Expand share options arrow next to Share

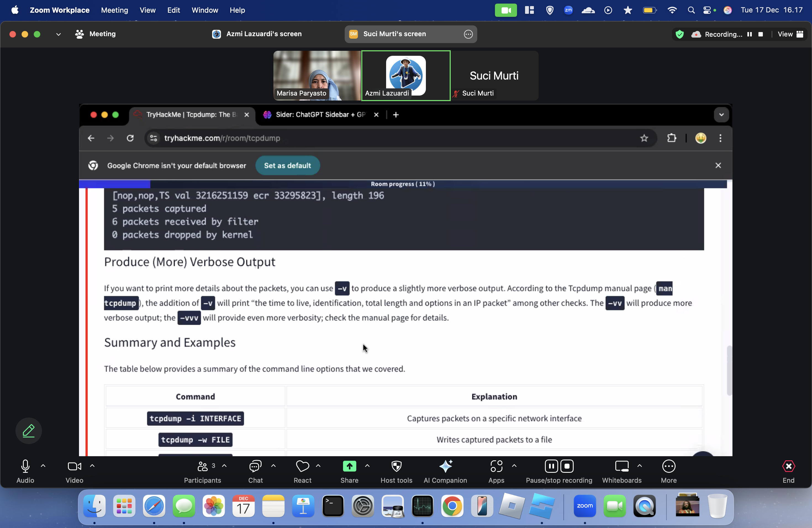click(367, 466)
